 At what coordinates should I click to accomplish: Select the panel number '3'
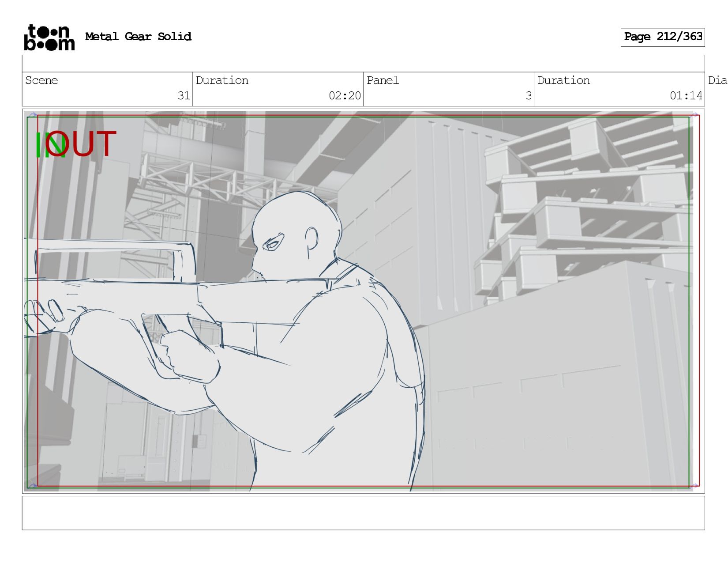click(x=529, y=96)
